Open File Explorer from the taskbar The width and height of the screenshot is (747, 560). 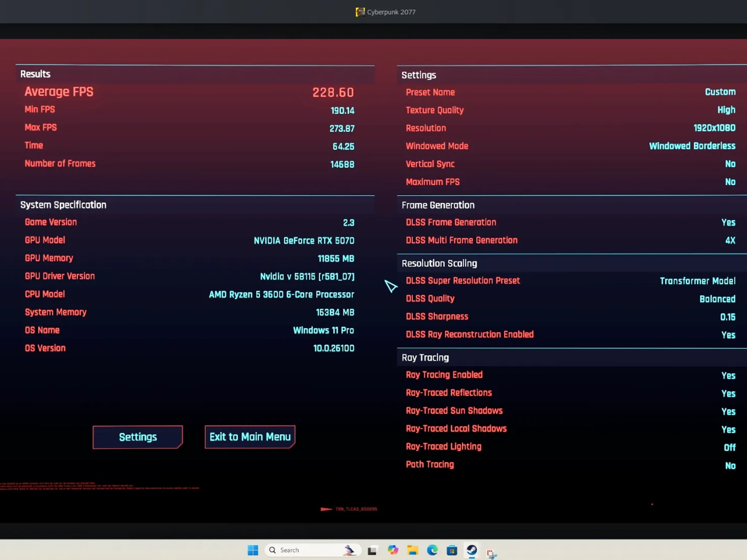tap(413, 550)
